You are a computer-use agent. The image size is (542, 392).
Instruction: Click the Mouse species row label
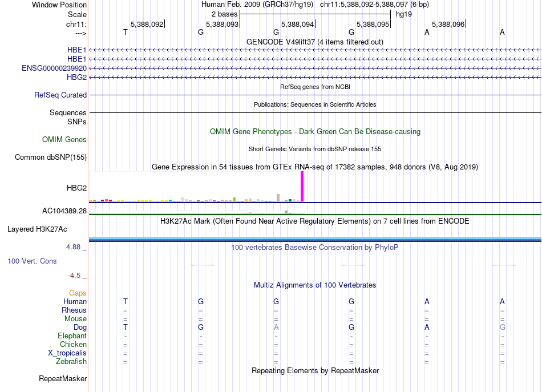point(75,319)
